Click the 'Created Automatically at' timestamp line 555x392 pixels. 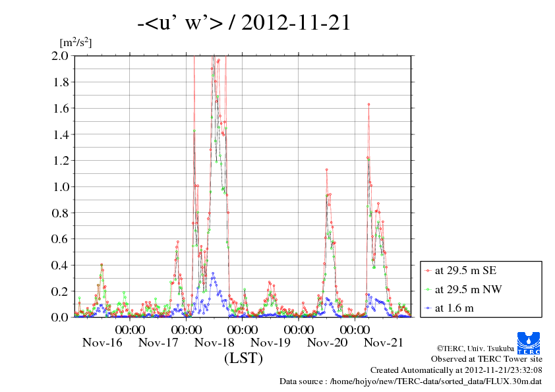[456, 370]
